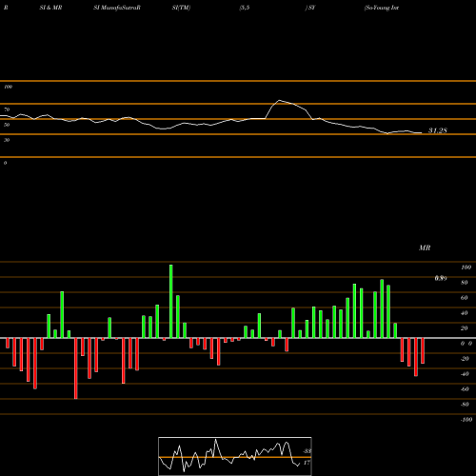This screenshot has width=476, height=476.
Task: Click the 17 value in mini chart
Action: click(307, 463)
